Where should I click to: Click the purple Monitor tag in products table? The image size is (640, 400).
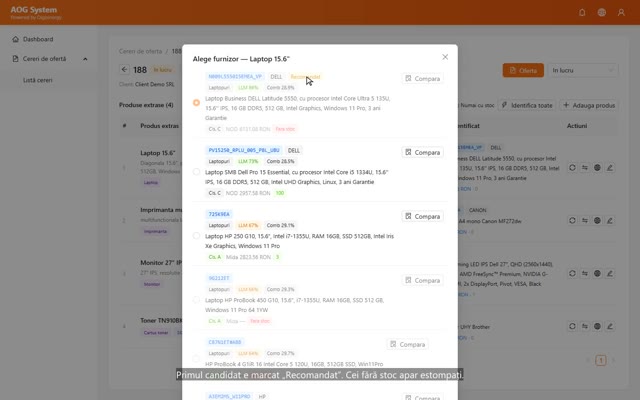tap(152, 284)
